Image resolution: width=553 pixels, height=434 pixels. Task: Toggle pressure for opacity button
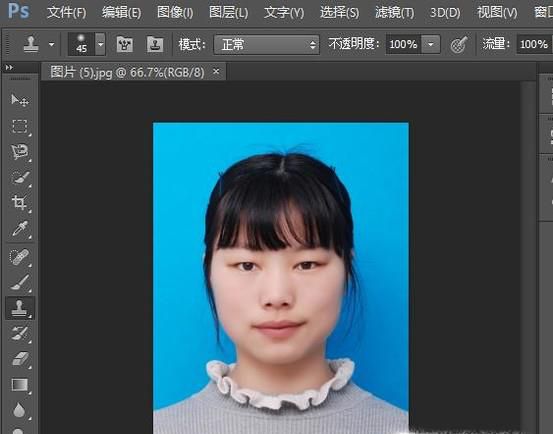[459, 44]
